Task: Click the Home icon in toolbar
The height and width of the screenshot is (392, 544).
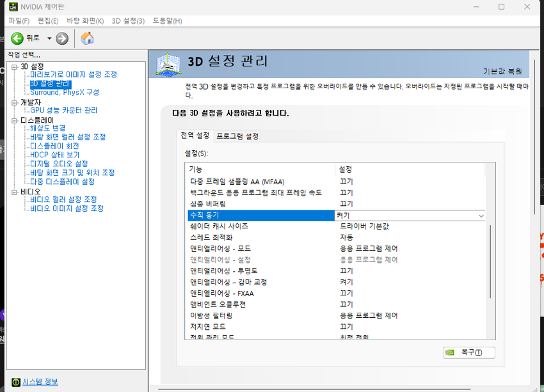Action: coord(88,38)
